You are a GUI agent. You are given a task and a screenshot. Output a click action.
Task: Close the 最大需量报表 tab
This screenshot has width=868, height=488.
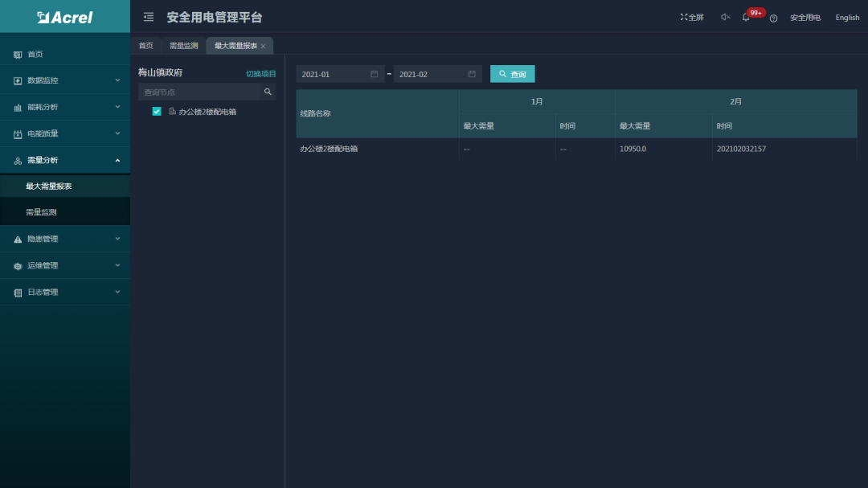point(263,46)
